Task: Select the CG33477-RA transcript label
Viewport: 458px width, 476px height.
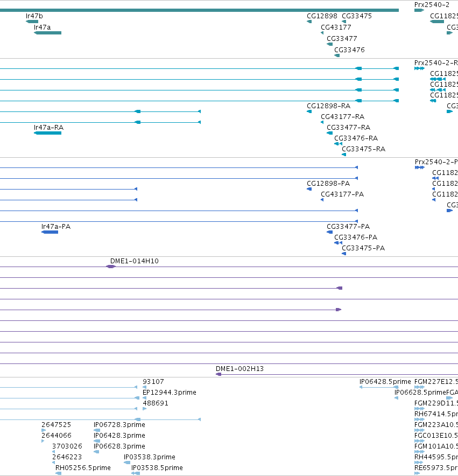Action: click(348, 128)
